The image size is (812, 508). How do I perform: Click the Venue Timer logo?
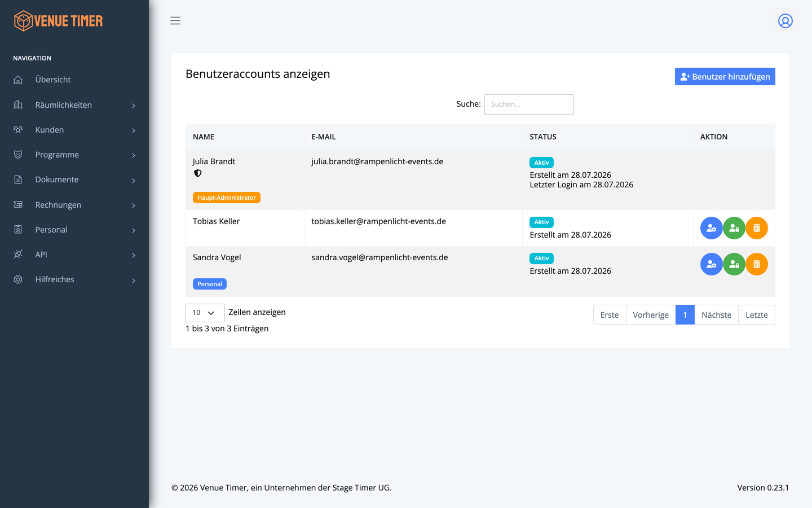(x=59, y=21)
